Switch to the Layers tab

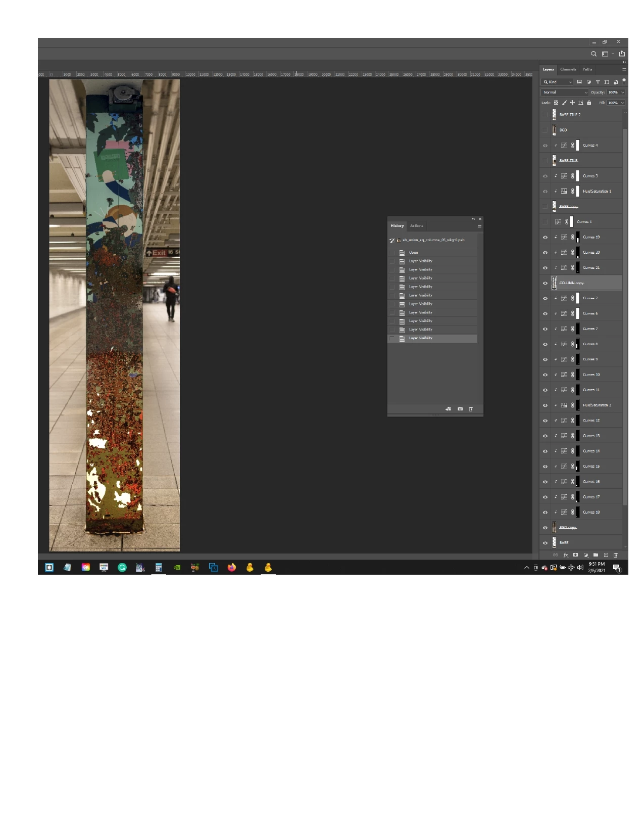coord(548,69)
